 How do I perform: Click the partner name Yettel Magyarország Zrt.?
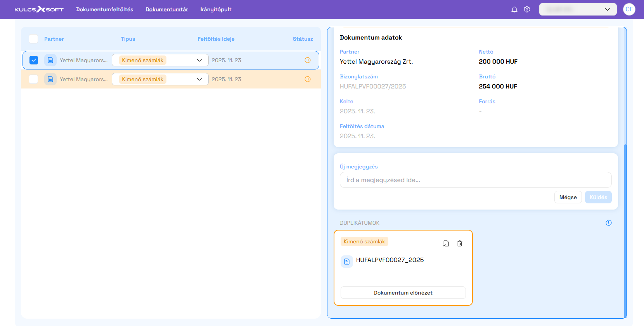(x=376, y=62)
